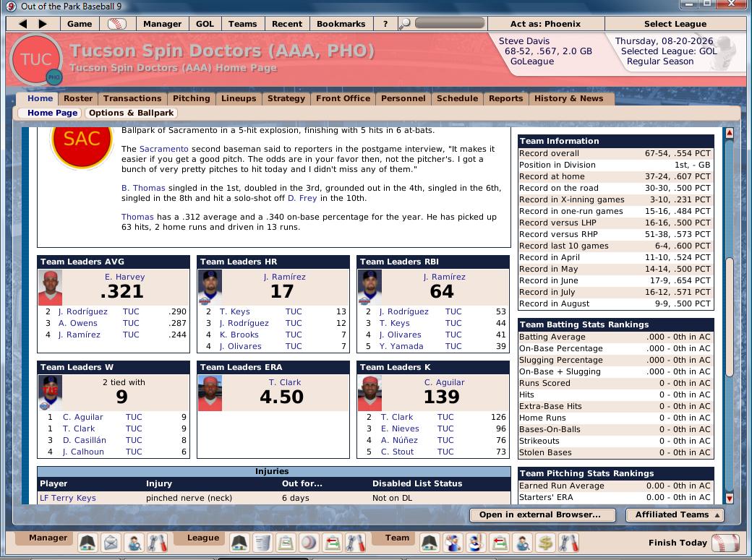Image resolution: width=752 pixels, height=560 pixels.
Task: Click the baseball icon next to Game menu
Action: 116,24
